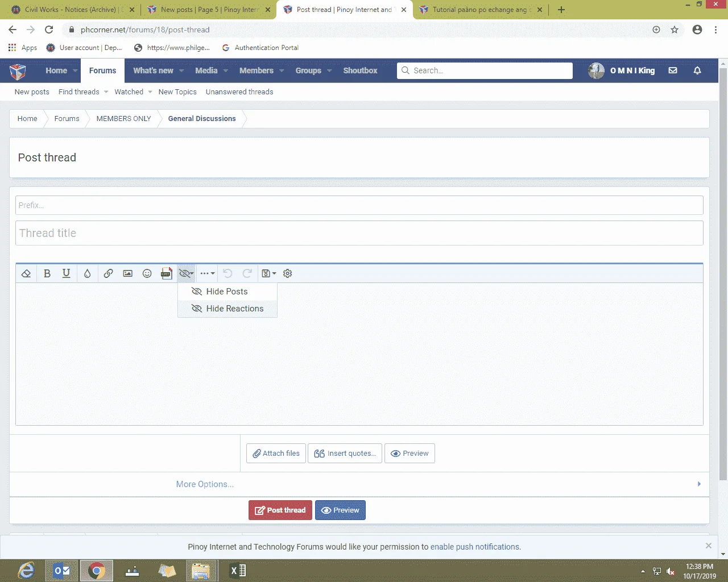Open Internet Explorer from taskbar
This screenshot has height=582, width=728.
26,571
